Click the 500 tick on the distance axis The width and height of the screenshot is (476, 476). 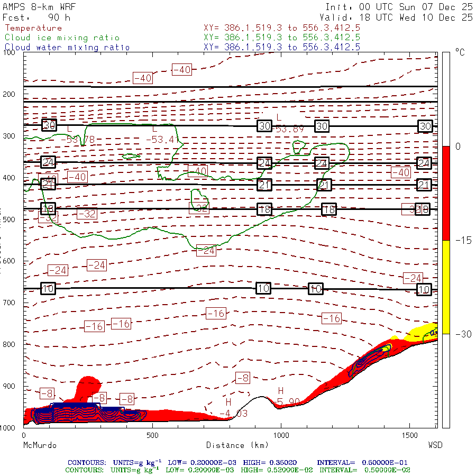152,435
